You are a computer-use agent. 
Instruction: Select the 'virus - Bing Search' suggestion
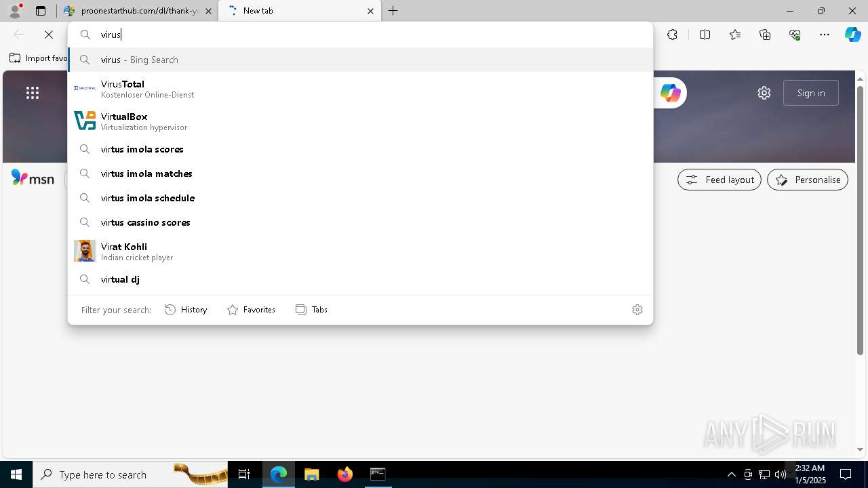pyautogui.click(x=360, y=60)
